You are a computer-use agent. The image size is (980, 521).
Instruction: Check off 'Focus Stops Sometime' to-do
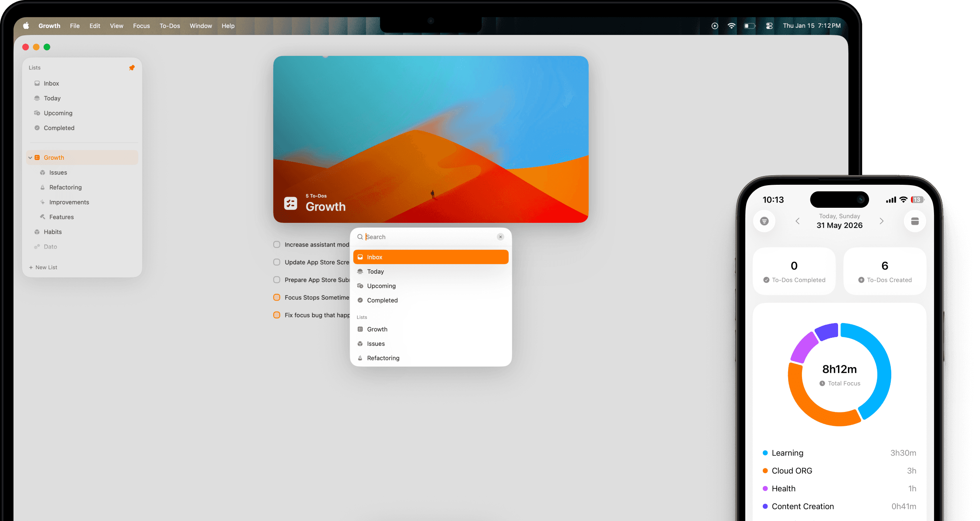[277, 297]
